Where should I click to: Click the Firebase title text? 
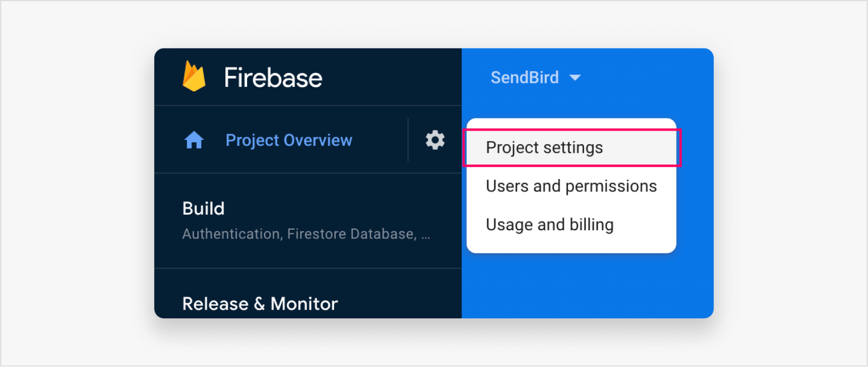273,78
